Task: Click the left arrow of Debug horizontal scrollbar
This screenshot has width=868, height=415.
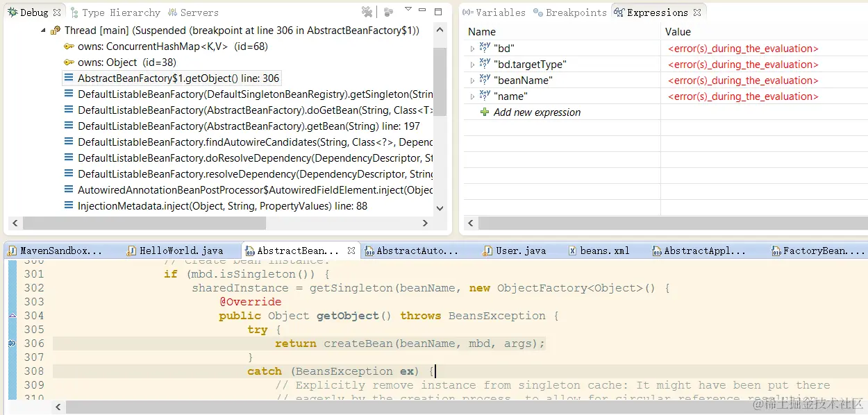Action: point(15,223)
